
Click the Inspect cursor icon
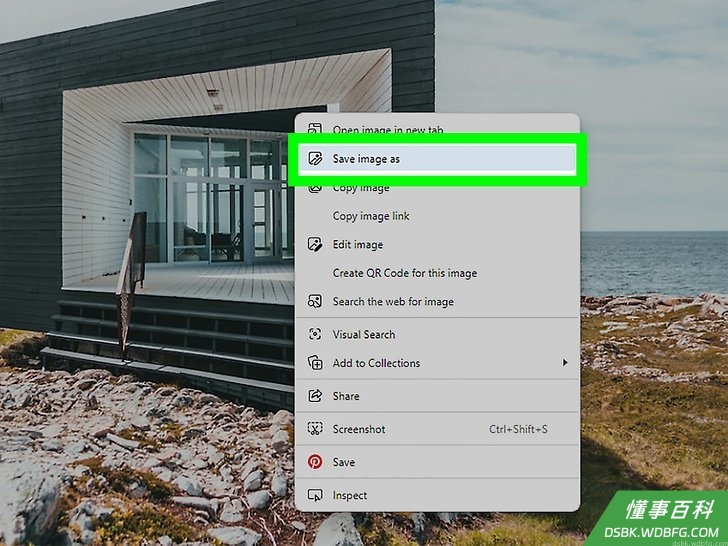[x=315, y=495]
